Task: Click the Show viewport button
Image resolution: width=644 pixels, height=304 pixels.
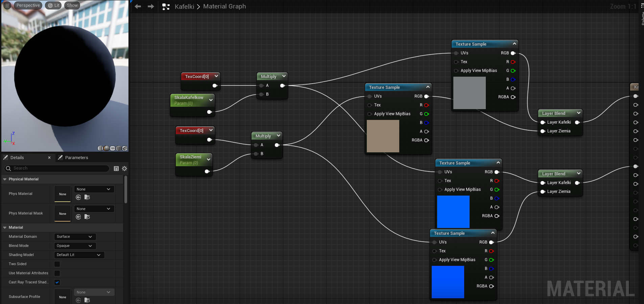Action: tap(72, 5)
